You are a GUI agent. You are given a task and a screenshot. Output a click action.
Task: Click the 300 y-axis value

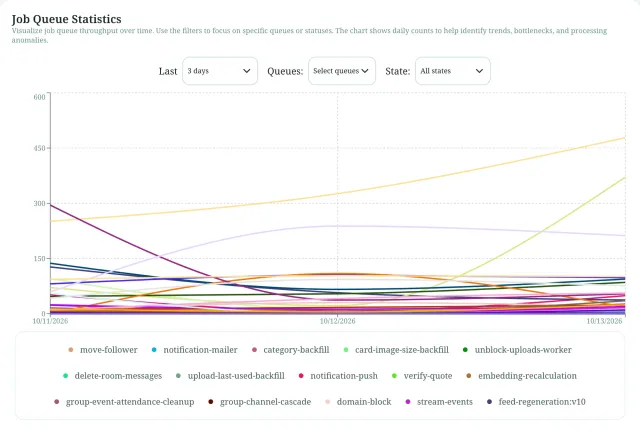pyautogui.click(x=40, y=204)
